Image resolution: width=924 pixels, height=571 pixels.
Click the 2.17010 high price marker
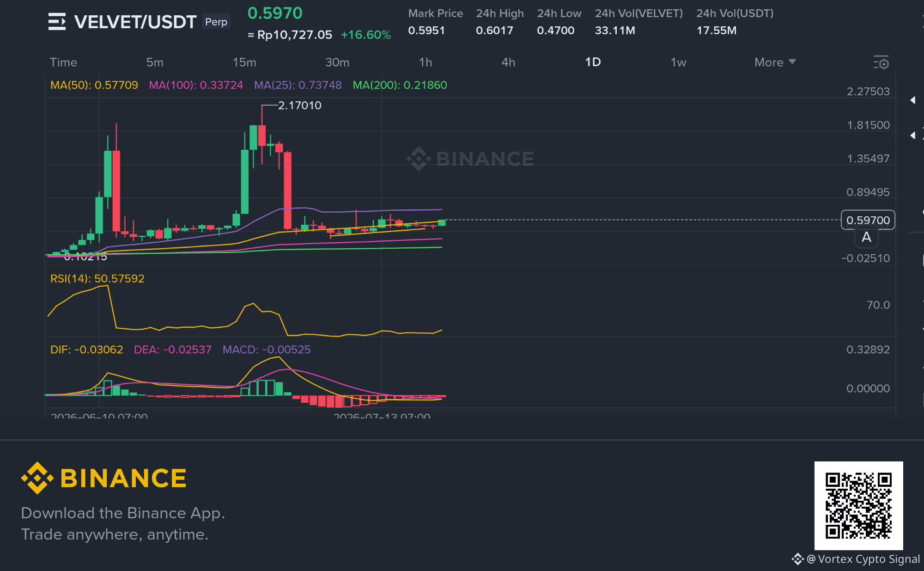tap(299, 105)
